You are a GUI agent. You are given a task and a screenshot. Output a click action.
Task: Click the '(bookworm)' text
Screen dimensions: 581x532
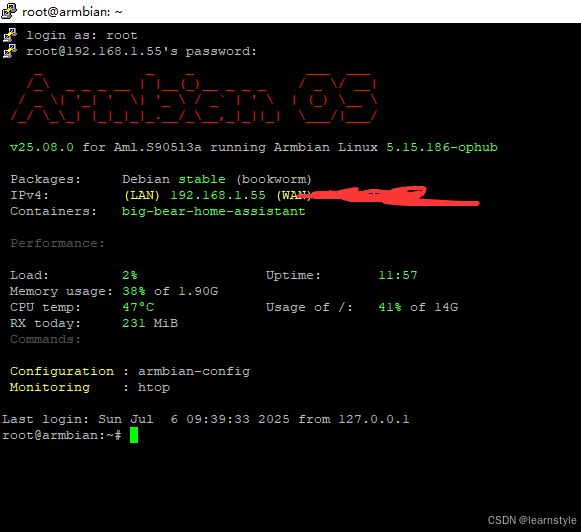point(274,180)
